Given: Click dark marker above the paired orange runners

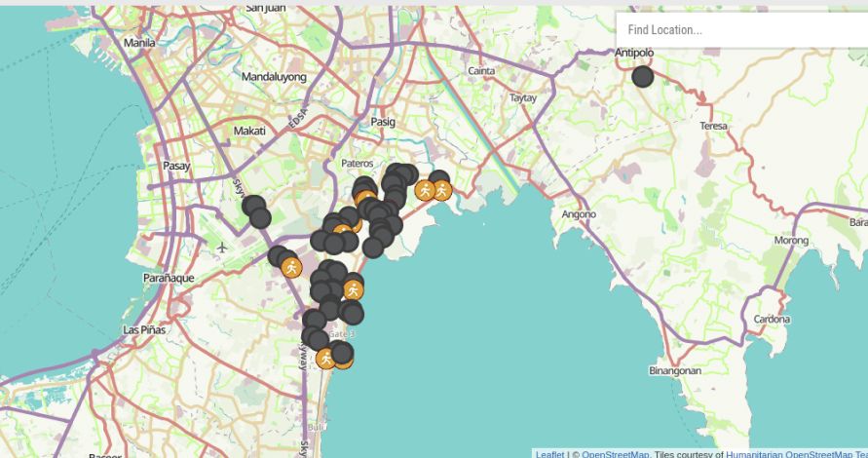Looking at the screenshot, I should (x=439, y=178).
